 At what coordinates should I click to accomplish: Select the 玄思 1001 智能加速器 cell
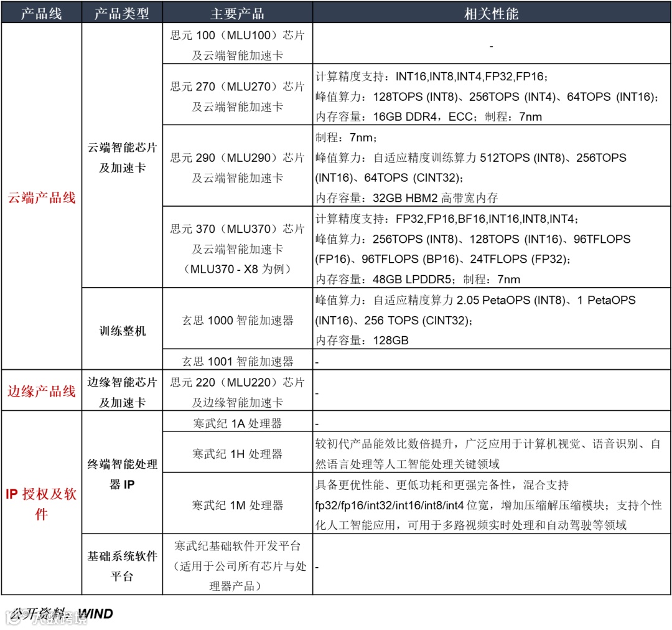click(238, 359)
